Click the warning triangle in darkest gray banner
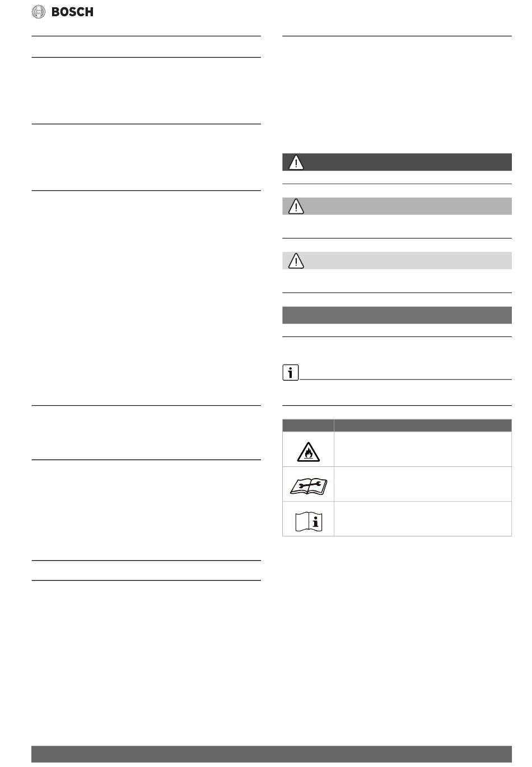This screenshot has width=532, height=767. point(296,162)
